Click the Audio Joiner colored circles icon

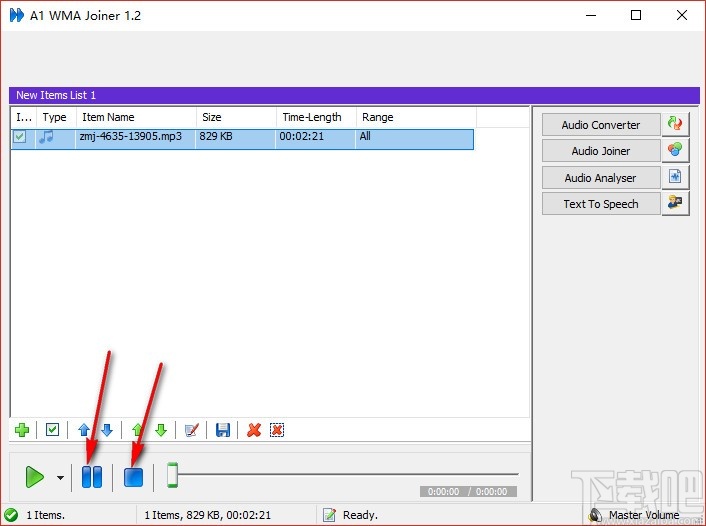point(675,150)
